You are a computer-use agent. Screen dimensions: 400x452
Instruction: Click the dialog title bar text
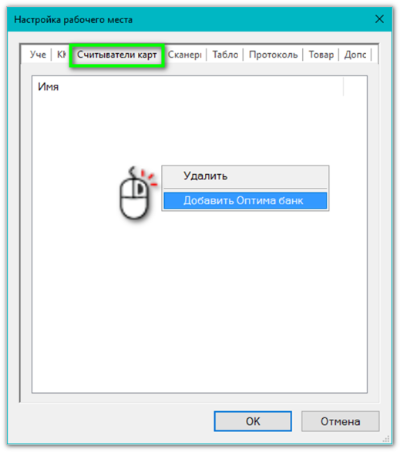pos(73,20)
